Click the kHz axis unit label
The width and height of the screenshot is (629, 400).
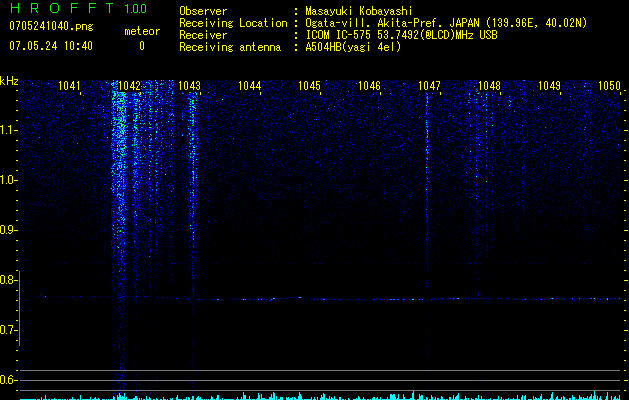coord(9,81)
